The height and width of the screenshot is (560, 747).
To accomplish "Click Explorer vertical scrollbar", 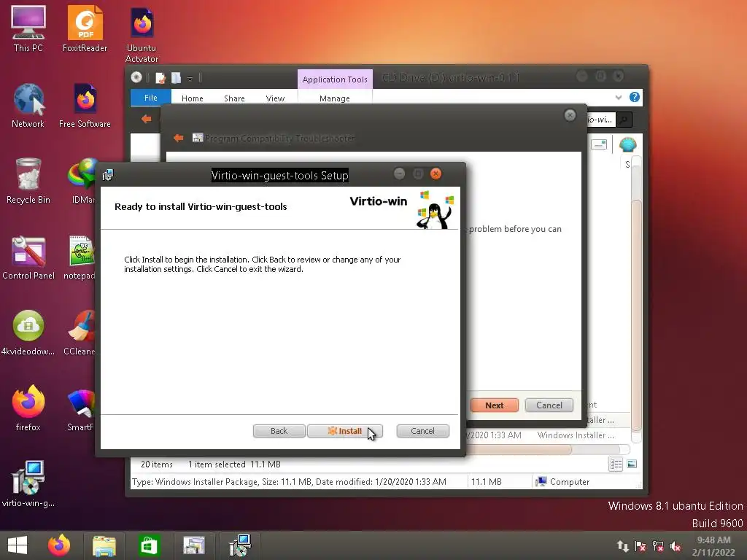I will [636, 300].
